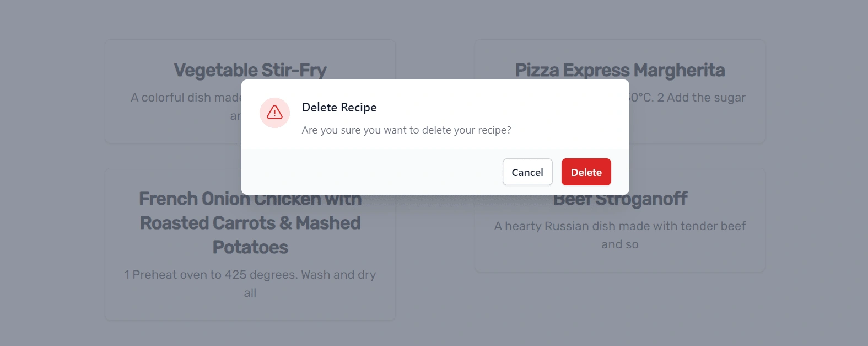Click the word "Potatoes" in recipe title
Viewport: 868px width, 346px height.
pos(250,247)
